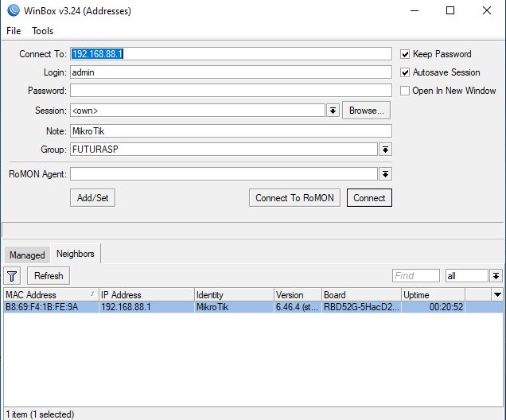The height and width of the screenshot is (420, 506).
Task: Focus the Group field containing FUTURASP
Action: click(224, 150)
